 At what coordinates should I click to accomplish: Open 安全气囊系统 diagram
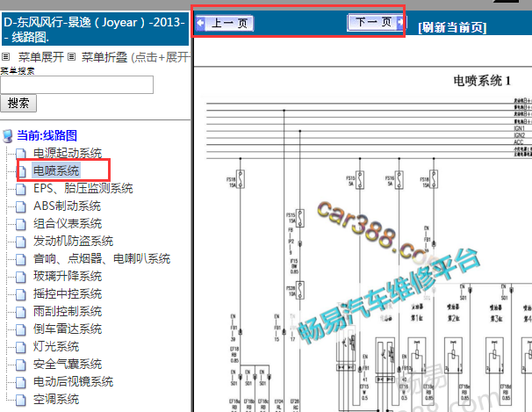click(68, 365)
